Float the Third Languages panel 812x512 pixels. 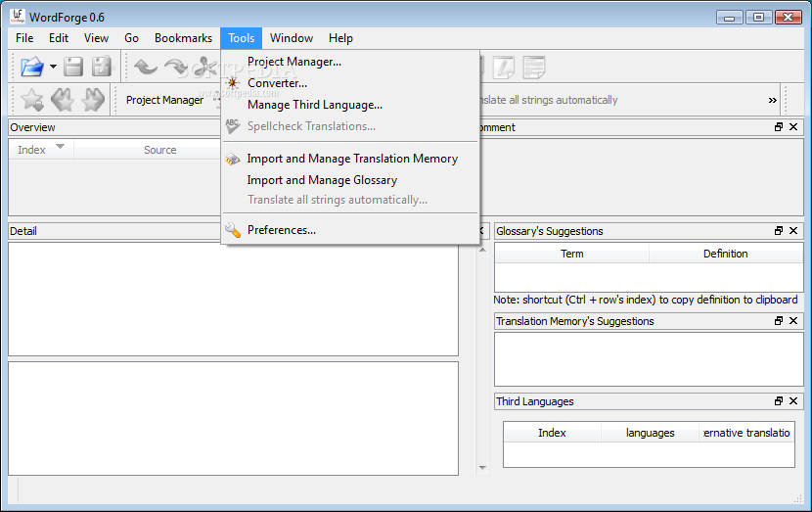[x=779, y=401]
